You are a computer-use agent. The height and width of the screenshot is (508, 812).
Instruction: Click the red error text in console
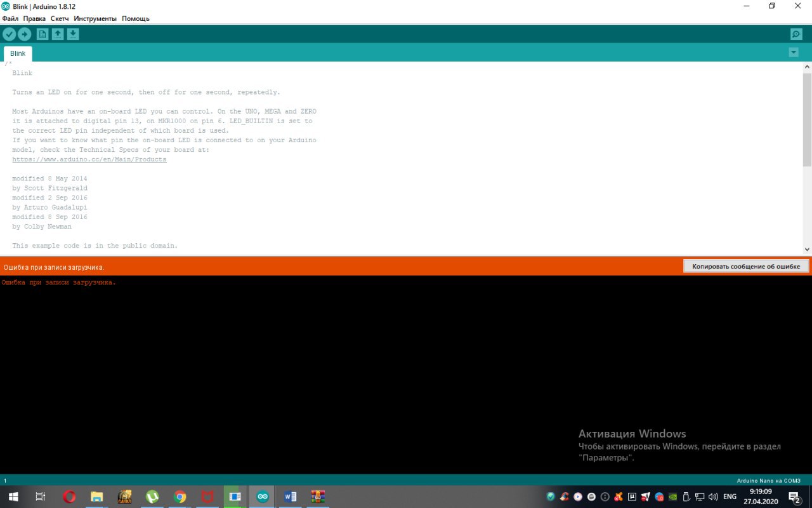click(59, 283)
